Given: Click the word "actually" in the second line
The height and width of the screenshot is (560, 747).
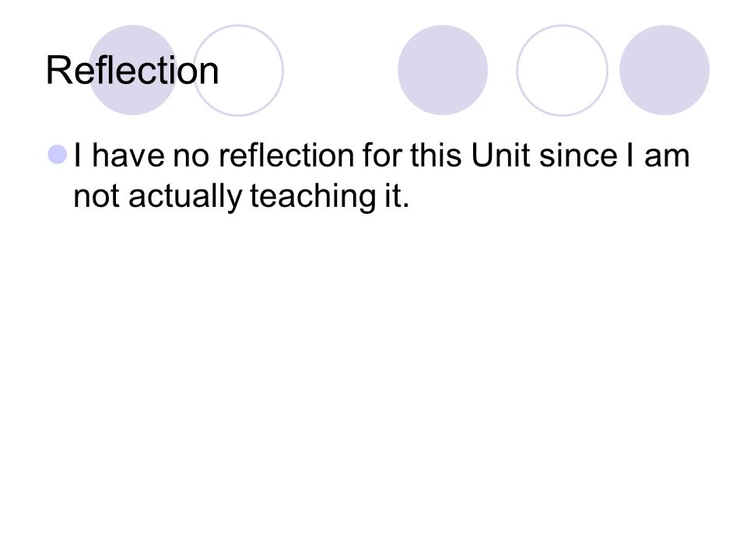Looking at the screenshot, I should [x=185, y=196].
